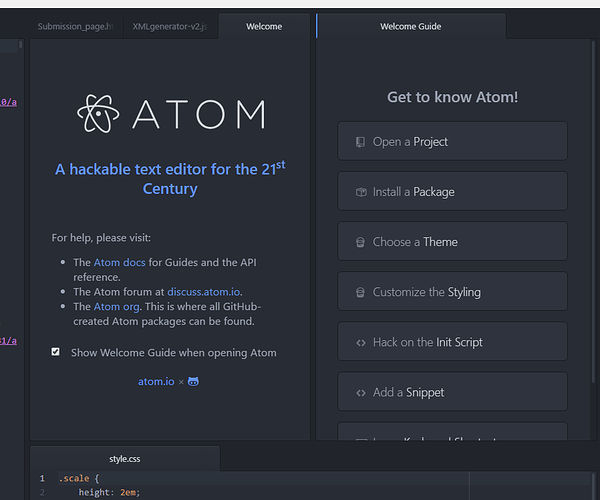Select the style.css tab
Viewport: 600px width, 500px height.
click(x=125, y=459)
